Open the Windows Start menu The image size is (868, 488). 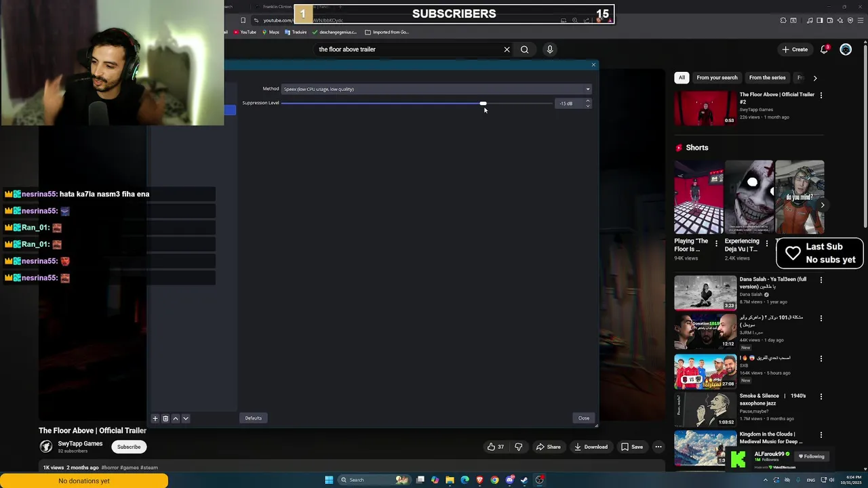pos(329,480)
